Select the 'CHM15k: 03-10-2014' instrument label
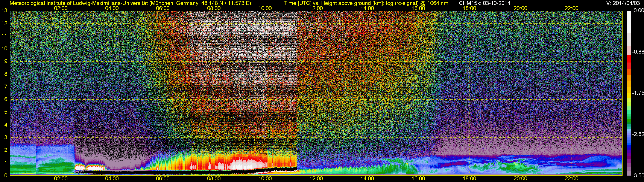Screen dimensions: 644x182 (484, 3)
